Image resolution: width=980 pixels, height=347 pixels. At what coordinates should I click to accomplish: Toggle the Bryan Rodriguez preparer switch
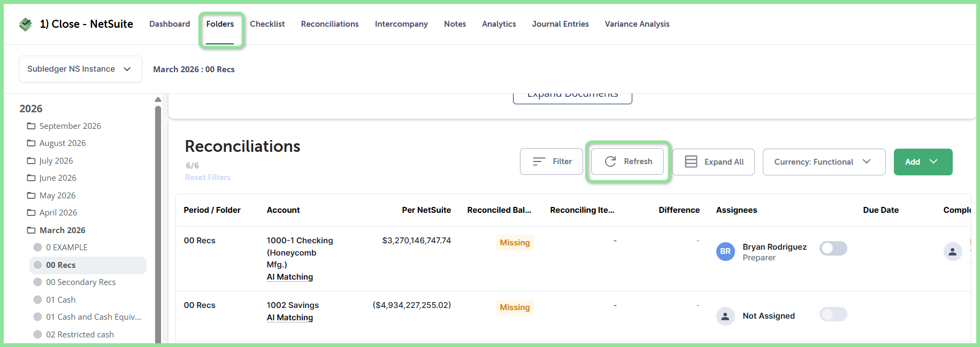tap(833, 248)
